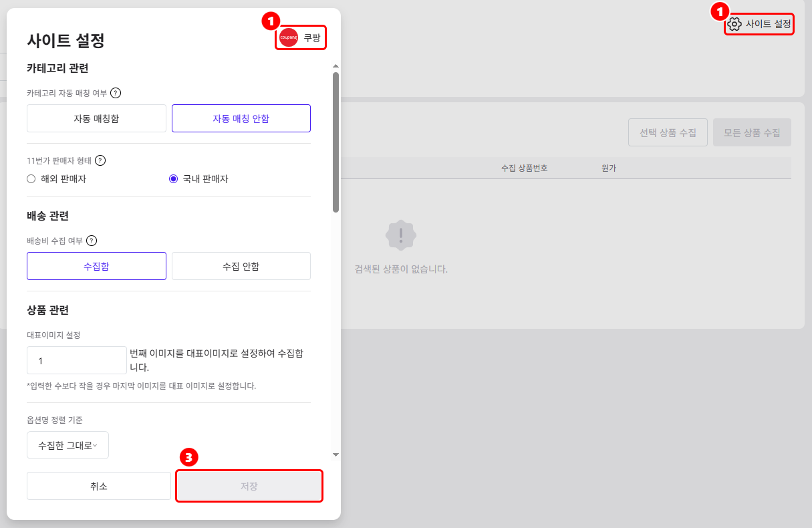This screenshot has width=812, height=528.
Task: Click the note about 마지막 이미지
Action: point(142,386)
